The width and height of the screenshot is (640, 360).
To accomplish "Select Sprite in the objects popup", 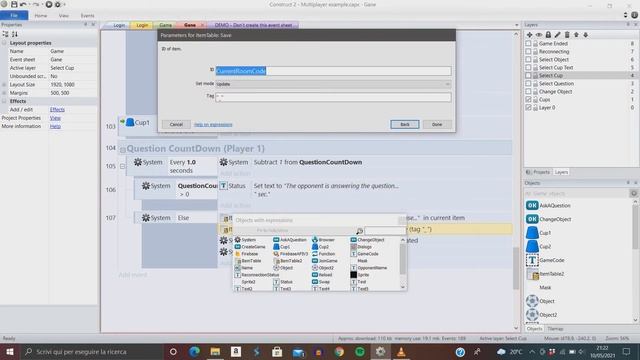I will (360, 275).
